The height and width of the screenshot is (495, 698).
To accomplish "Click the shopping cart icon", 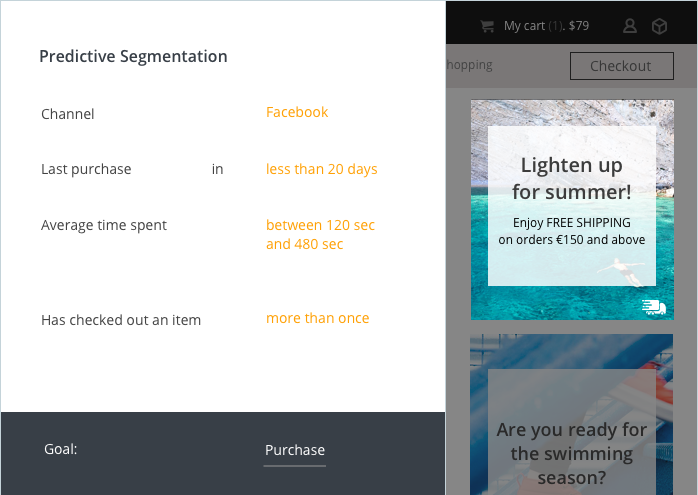I will 487,26.
